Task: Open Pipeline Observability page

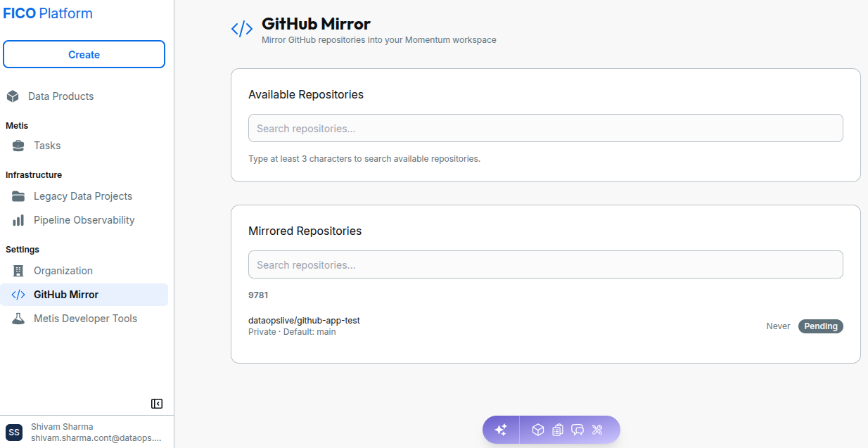Action: click(84, 220)
